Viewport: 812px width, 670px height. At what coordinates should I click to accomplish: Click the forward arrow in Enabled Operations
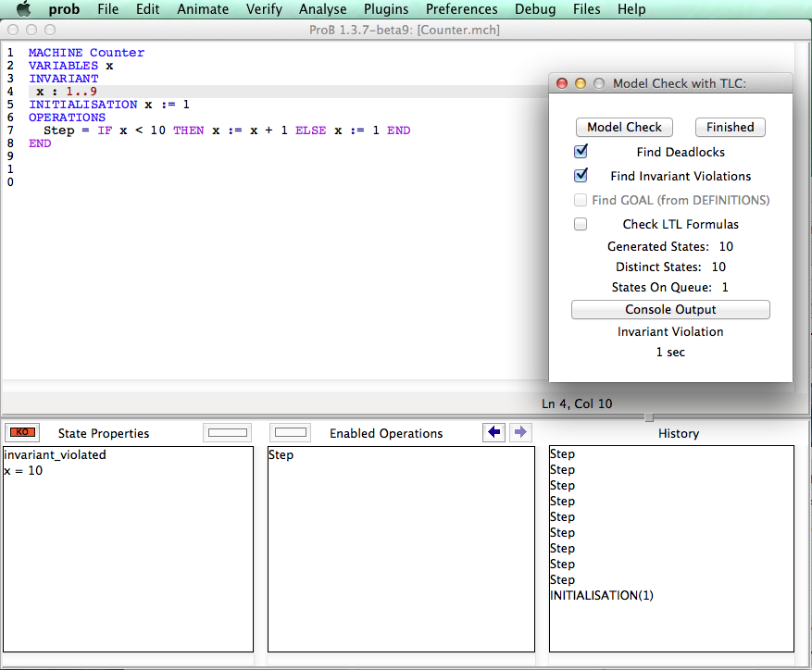click(x=520, y=432)
